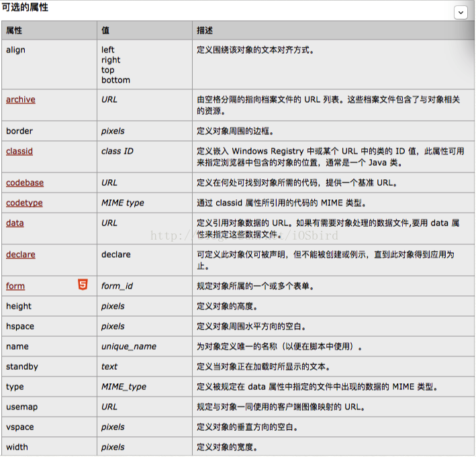Select 'MIME_type' value in type row
The height and width of the screenshot is (457, 476).
coord(124,387)
